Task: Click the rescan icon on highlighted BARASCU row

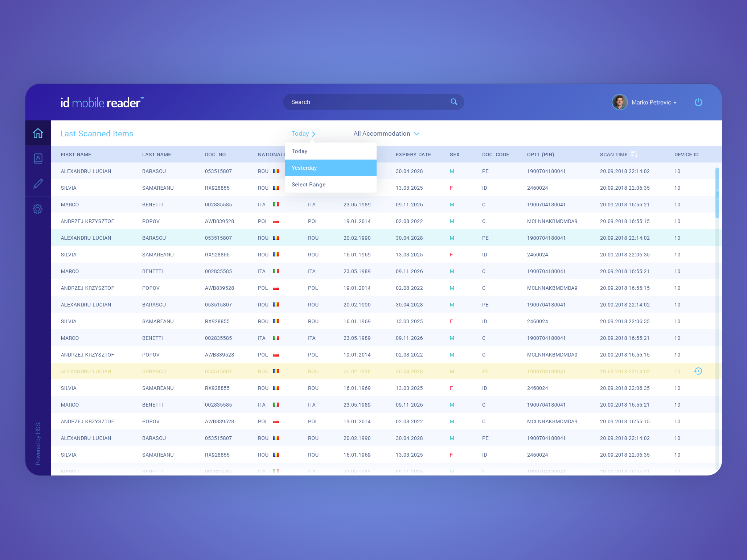Action: [698, 371]
